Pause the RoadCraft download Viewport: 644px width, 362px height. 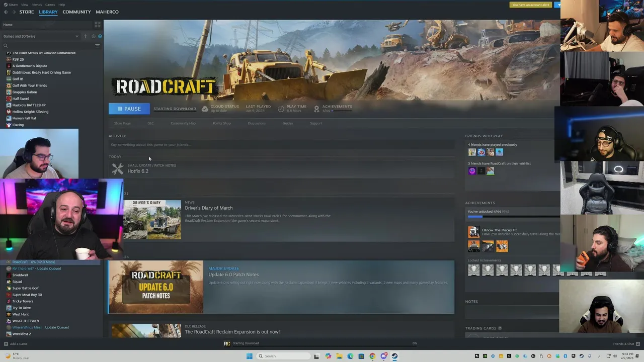coord(129,109)
